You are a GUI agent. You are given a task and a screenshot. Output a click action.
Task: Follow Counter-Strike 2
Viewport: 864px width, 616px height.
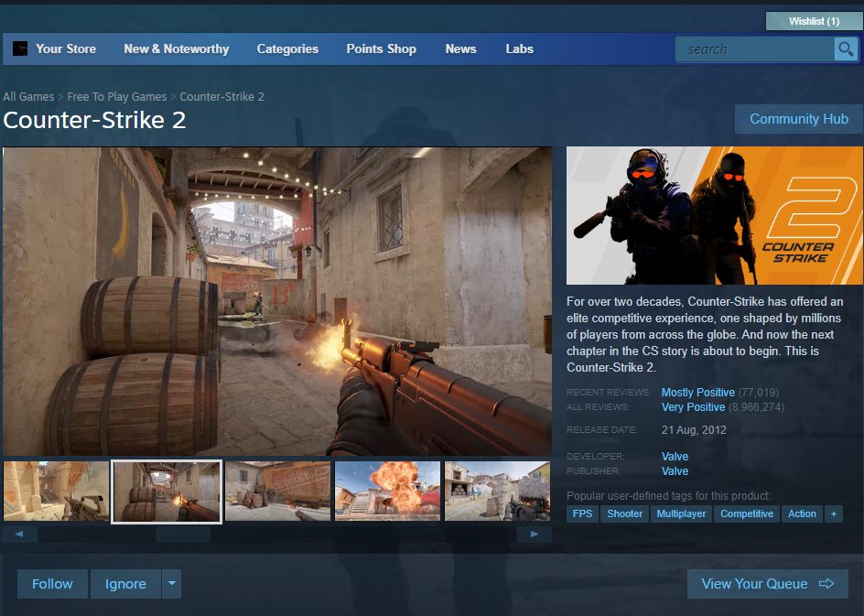tap(52, 584)
